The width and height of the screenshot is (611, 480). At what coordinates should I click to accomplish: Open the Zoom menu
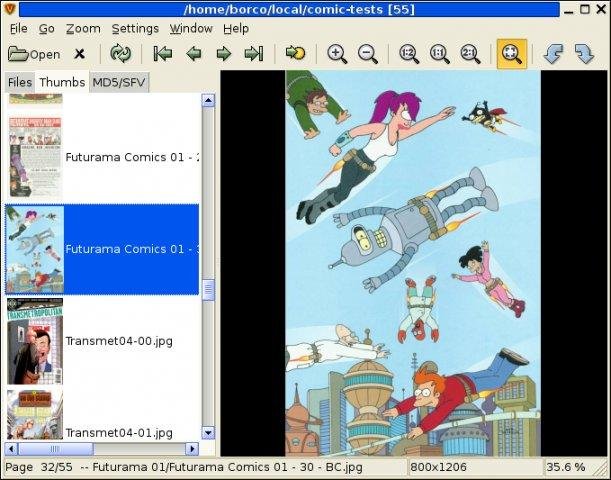pos(83,28)
